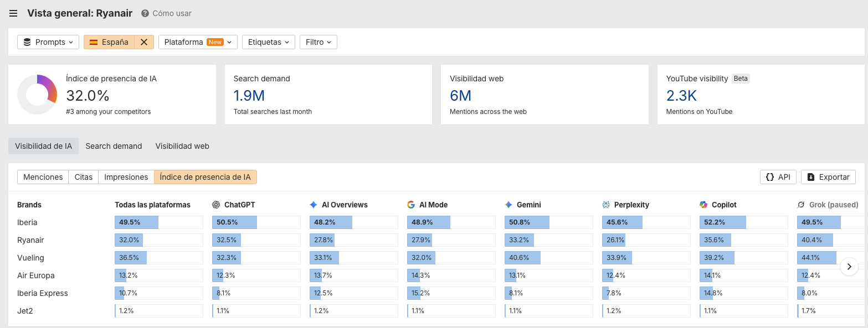
Task: Click Air Europa's 14.3% AI Mode cell
Action: (451, 275)
